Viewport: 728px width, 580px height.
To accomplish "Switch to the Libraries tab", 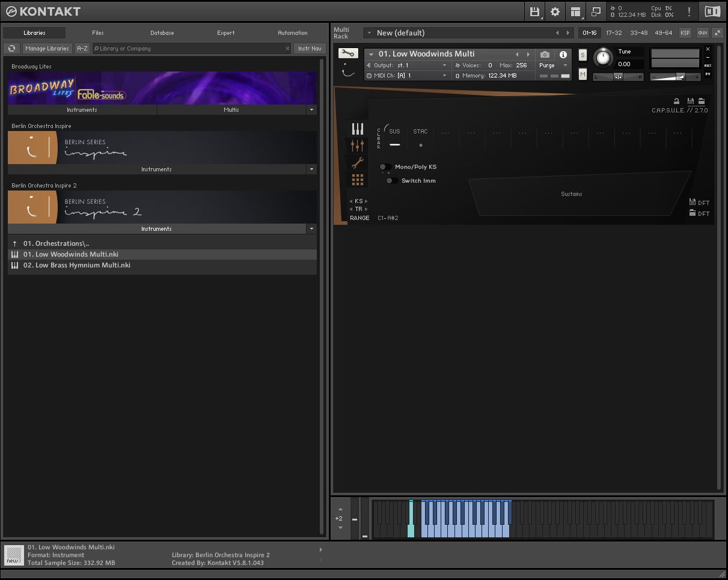I will point(34,33).
